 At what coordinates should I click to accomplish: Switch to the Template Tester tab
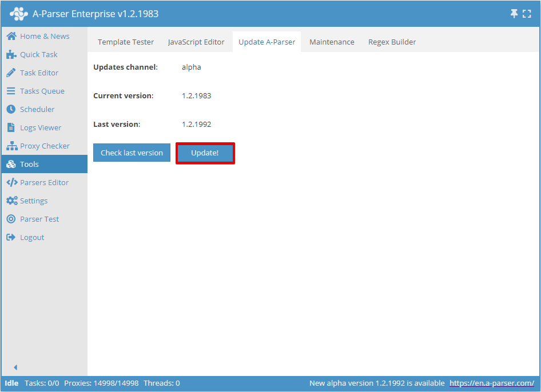125,42
